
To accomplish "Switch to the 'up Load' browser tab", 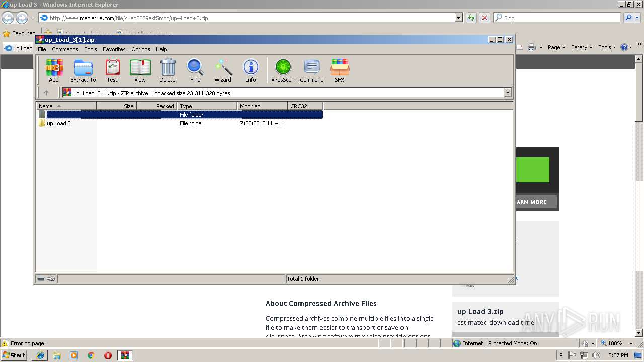I will click(x=19, y=48).
